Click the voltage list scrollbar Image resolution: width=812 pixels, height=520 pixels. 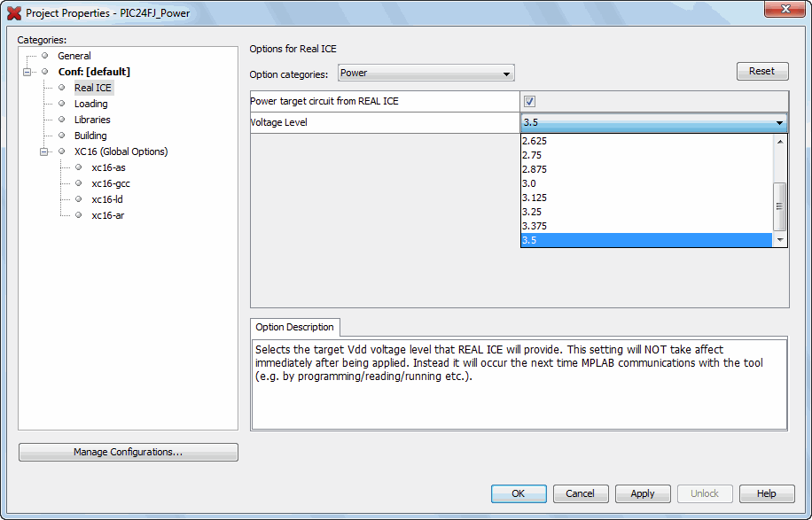tap(779, 206)
